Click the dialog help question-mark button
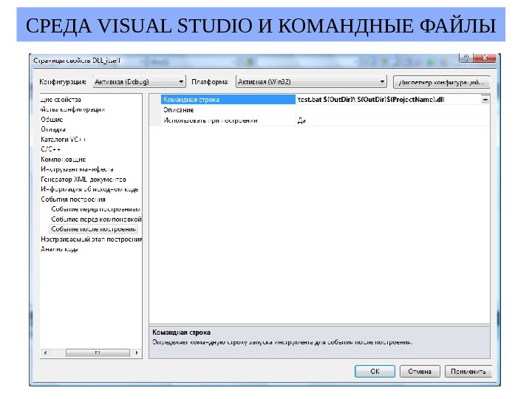 [465, 58]
